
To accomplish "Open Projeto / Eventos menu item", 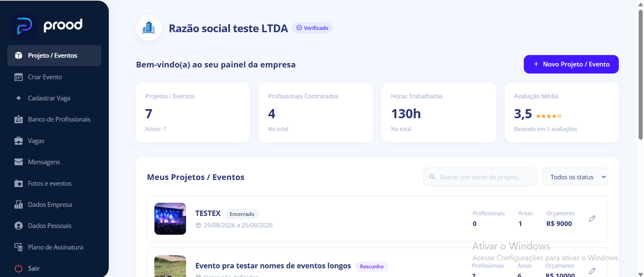I will tap(54, 56).
